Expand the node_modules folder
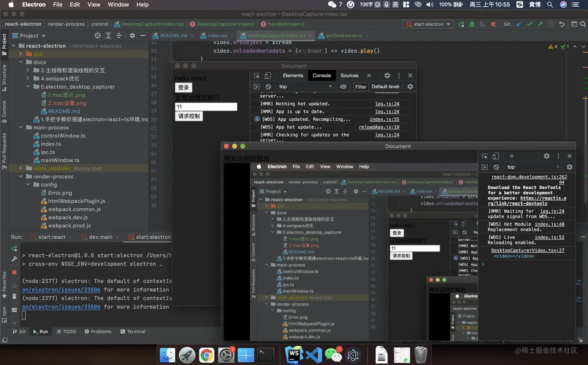Viewport: 588px width, 365px height. (x=21, y=168)
